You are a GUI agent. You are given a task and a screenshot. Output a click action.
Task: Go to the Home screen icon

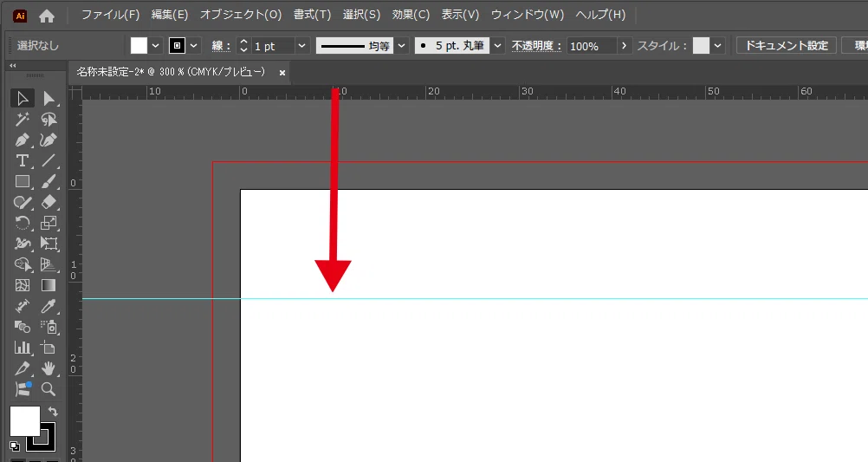47,16
